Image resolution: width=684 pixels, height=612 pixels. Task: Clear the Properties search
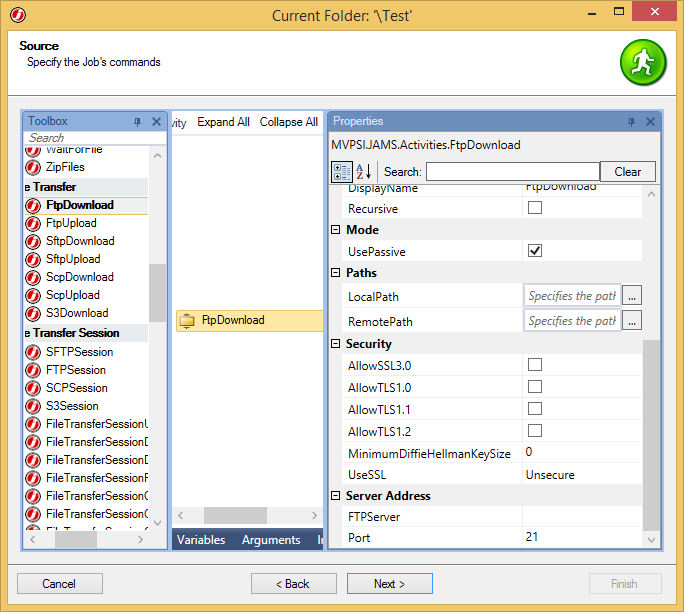point(628,172)
